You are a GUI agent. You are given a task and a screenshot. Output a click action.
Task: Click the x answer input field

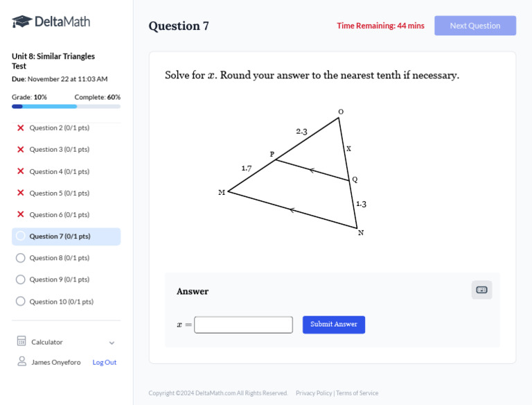(x=243, y=325)
